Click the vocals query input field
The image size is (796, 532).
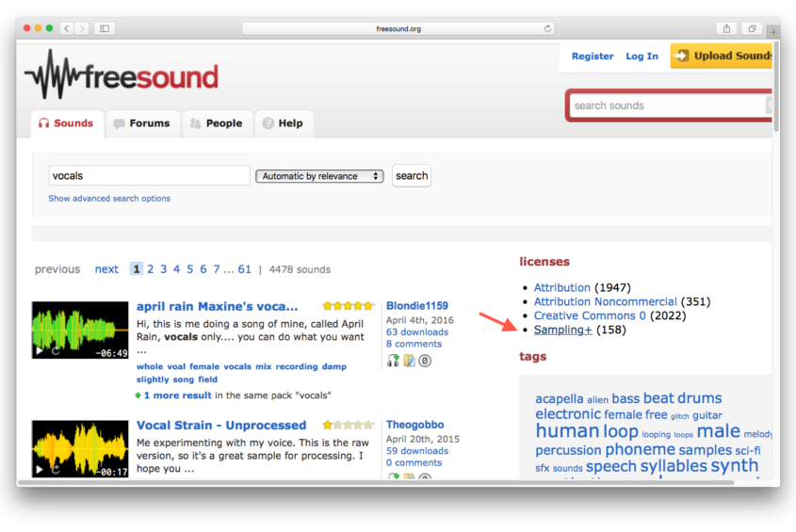tap(149, 176)
